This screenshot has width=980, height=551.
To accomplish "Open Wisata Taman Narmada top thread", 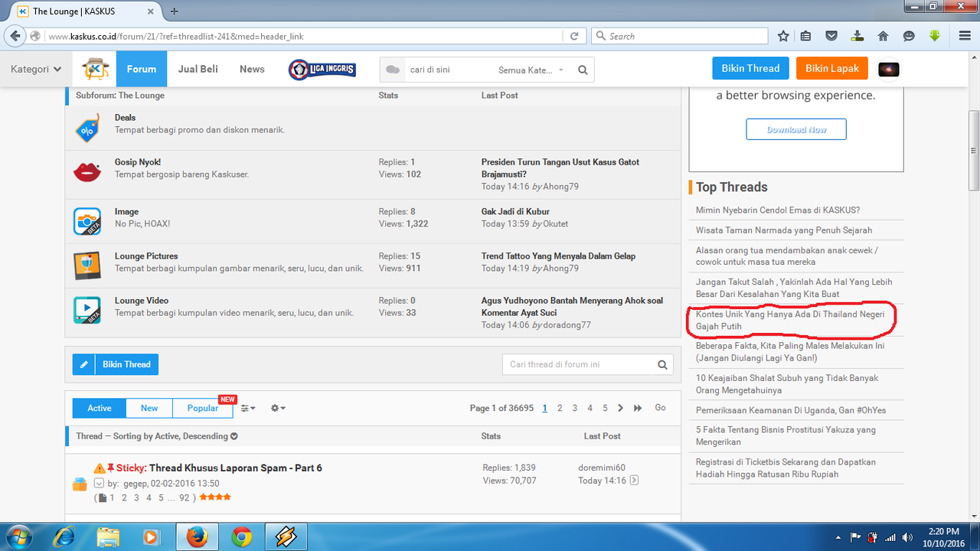I will [x=784, y=230].
